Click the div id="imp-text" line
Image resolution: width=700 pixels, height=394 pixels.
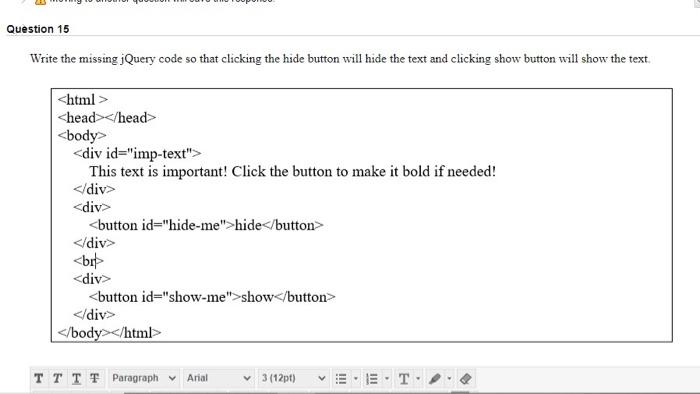pos(138,153)
